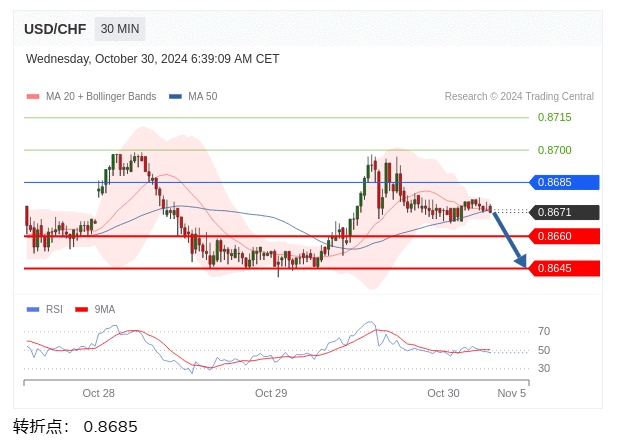Click the Oct 30 date axis label

coord(443,393)
